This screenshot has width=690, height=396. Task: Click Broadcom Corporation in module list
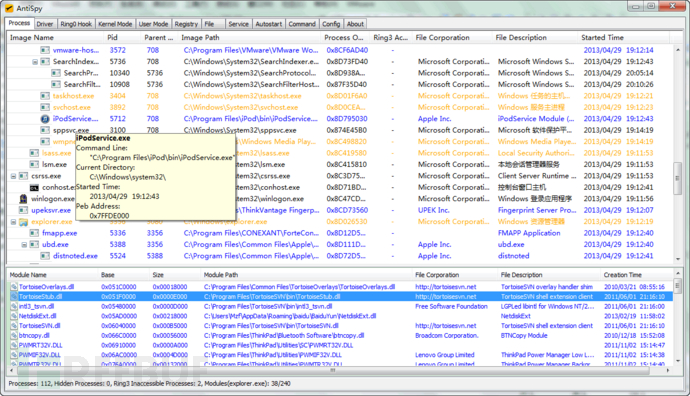tap(446, 336)
